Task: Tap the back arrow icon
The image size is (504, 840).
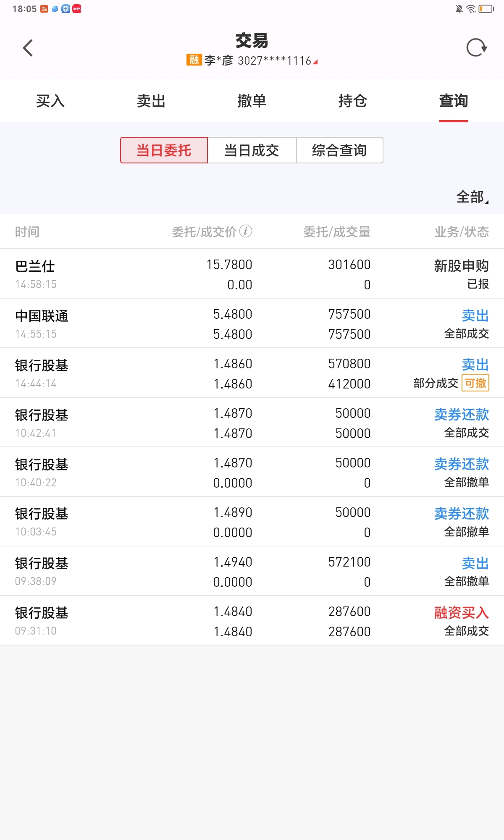Action: coord(28,48)
